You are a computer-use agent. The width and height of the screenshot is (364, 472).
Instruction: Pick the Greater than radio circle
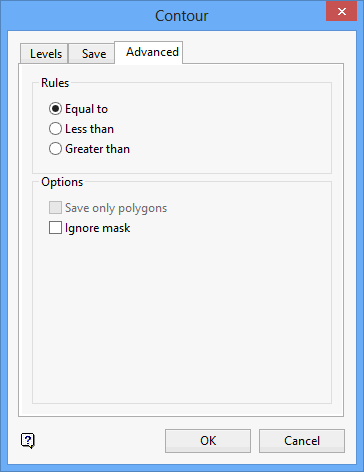[x=55, y=149]
